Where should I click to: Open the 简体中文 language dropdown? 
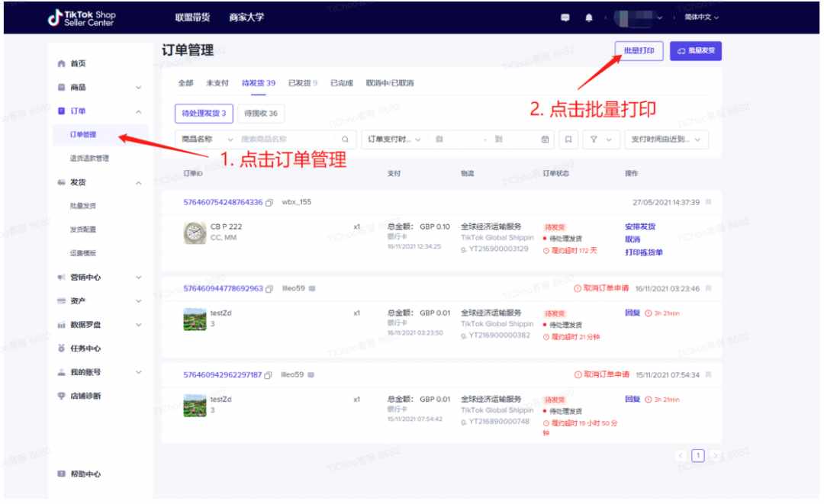(702, 18)
